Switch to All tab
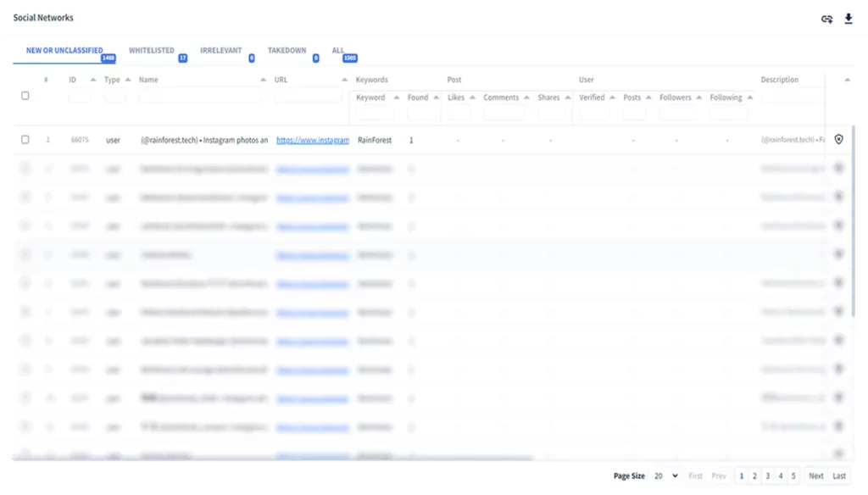The height and width of the screenshot is (495, 868). 338,50
